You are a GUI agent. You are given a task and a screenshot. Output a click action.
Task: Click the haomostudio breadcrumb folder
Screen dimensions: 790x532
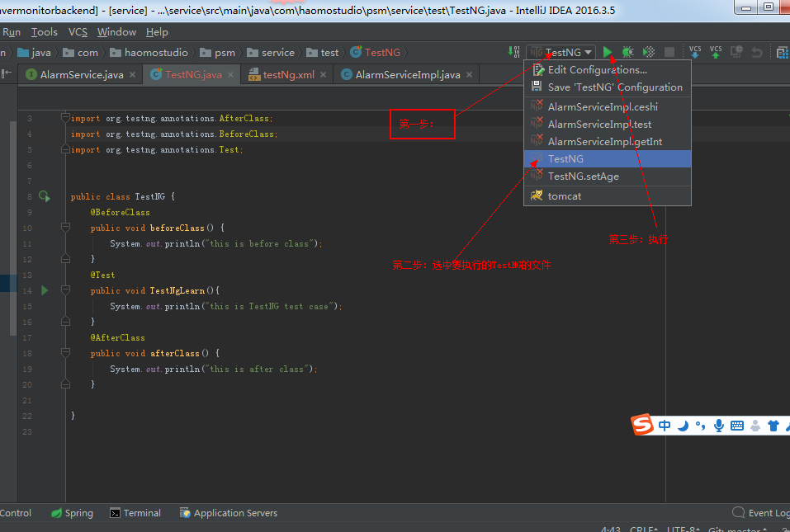click(149, 52)
